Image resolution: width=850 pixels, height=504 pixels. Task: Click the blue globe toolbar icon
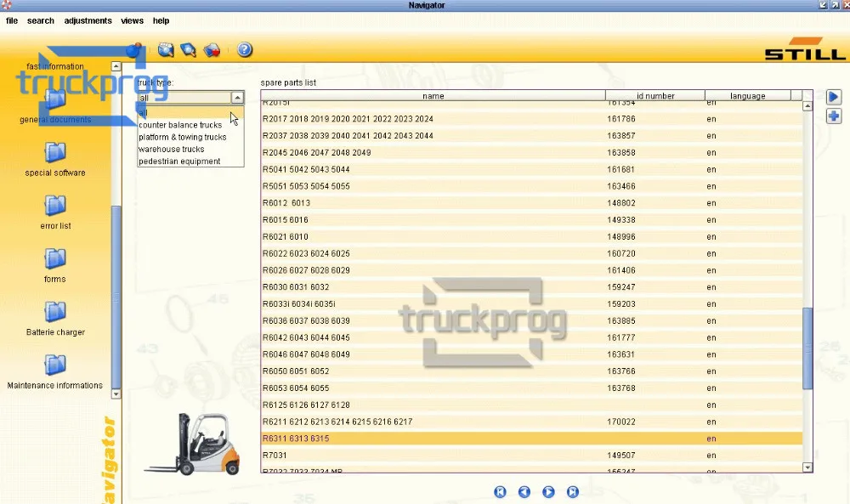click(x=133, y=50)
